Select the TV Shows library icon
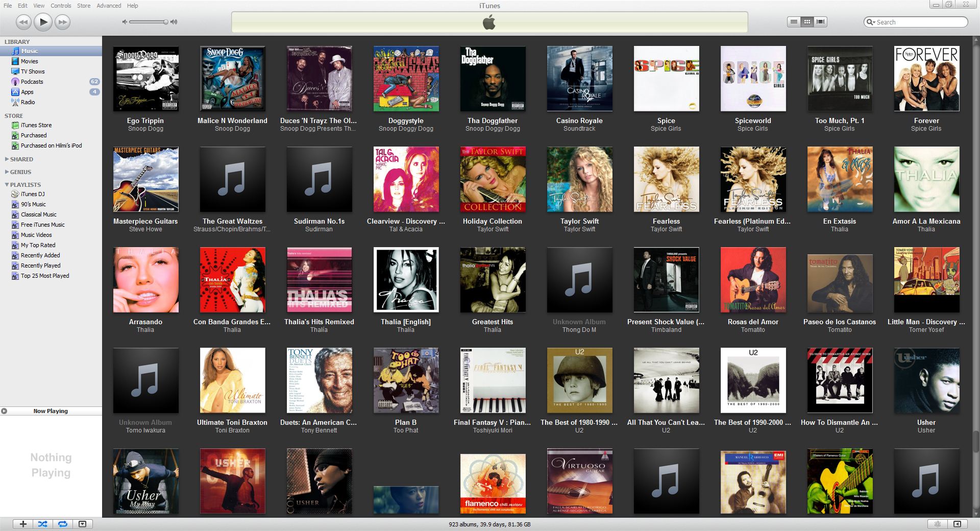The width and height of the screenshot is (980, 531). click(15, 71)
